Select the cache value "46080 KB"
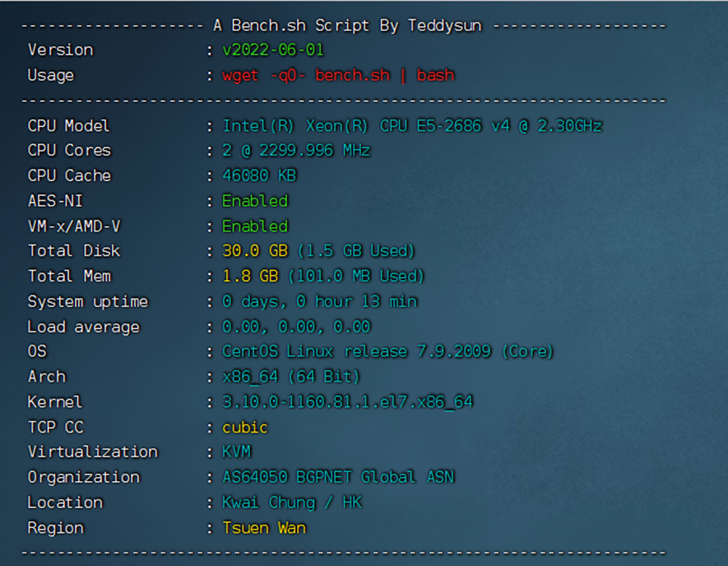 point(259,176)
